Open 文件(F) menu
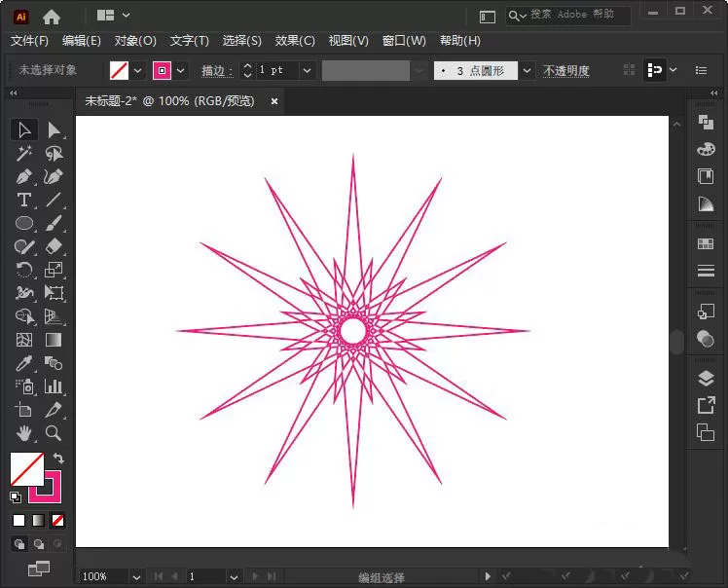The image size is (728, 588). [29, 41]
